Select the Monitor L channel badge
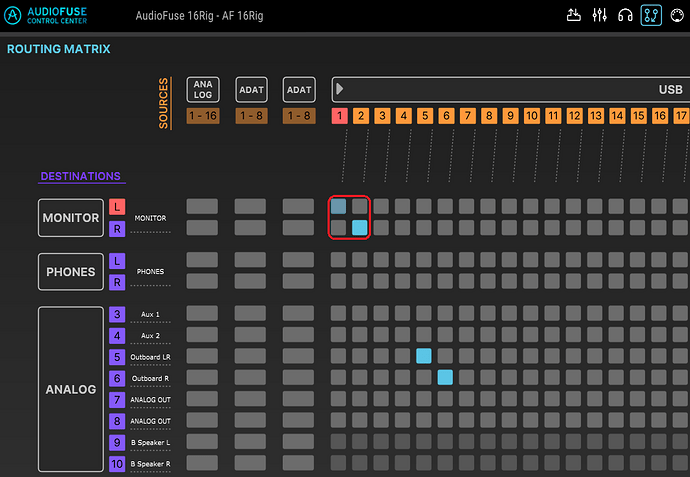Image resolution: width=690 pixels, height=477 pixels. (117, 207)
